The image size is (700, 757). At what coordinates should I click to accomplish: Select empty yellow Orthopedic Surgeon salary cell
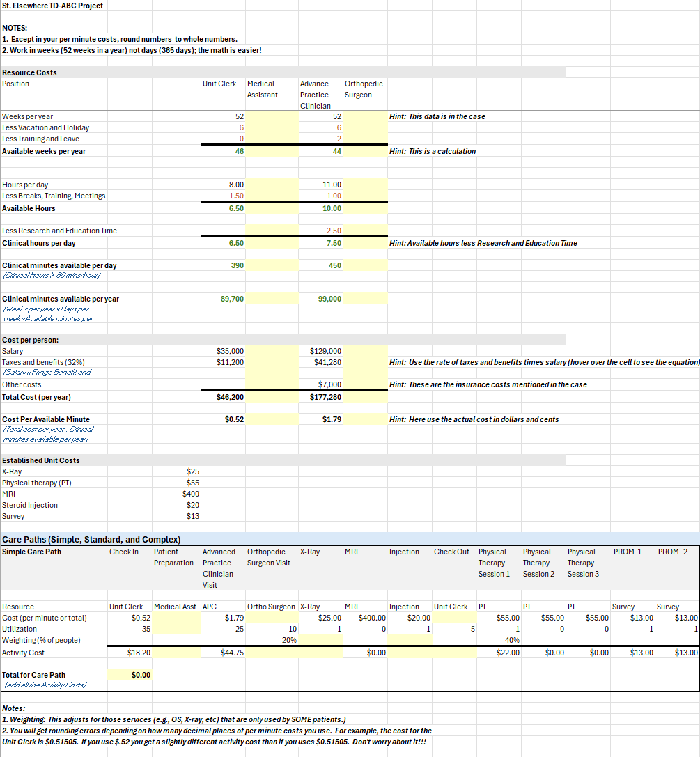pos(366,351)
